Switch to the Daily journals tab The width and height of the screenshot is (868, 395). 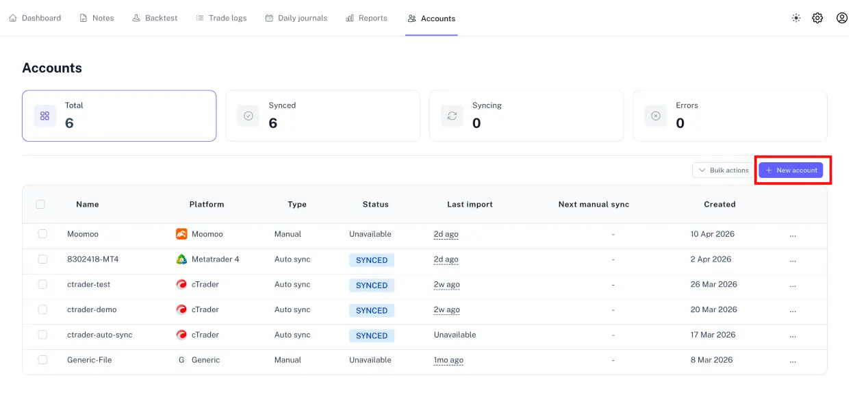point(296,17)
